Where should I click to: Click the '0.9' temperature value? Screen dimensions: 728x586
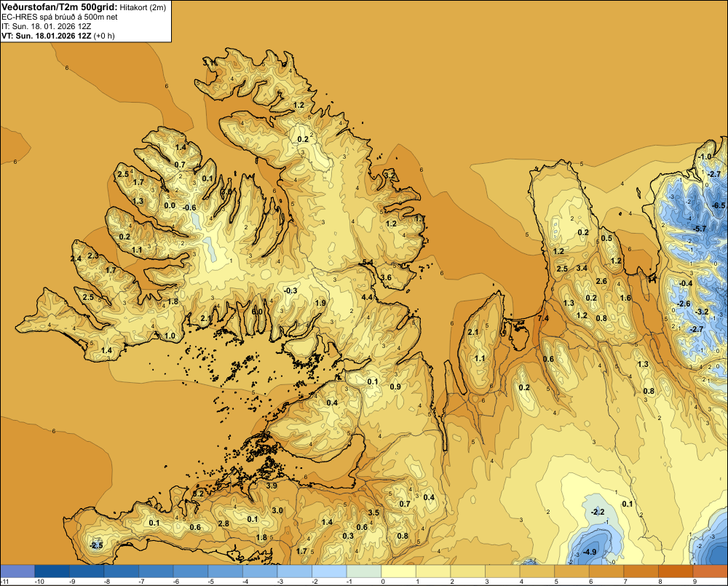click(395, 387)
